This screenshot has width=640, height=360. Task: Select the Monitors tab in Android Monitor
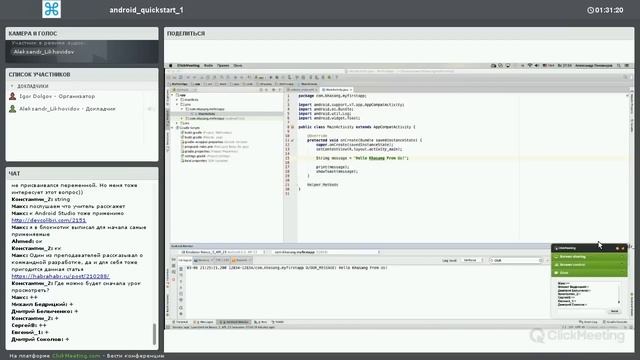(202, 260)
